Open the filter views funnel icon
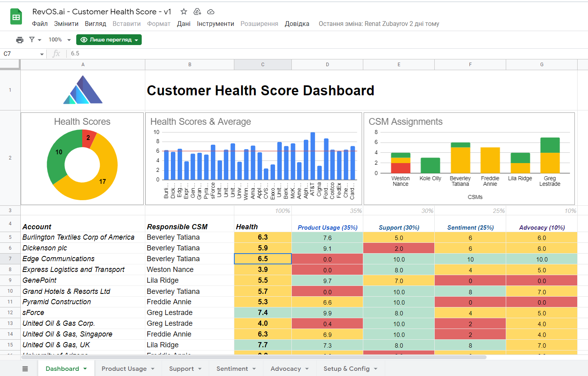 pyautogui.click(x=32, y=39)
